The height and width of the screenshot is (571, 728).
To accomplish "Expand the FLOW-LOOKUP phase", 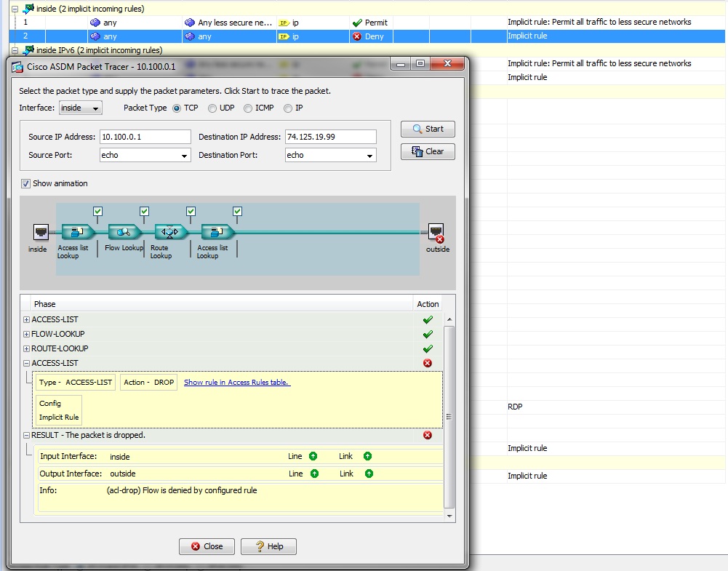I will tap(26, 334).
